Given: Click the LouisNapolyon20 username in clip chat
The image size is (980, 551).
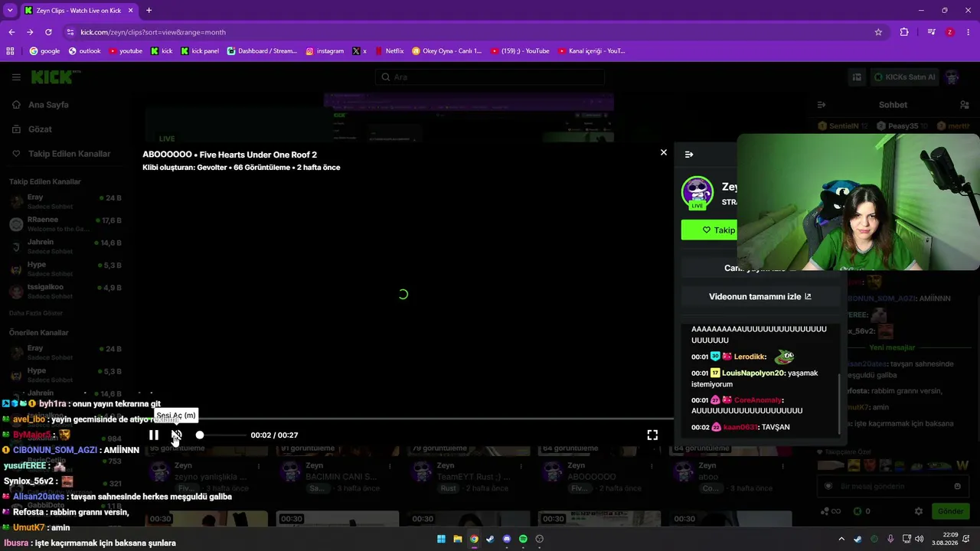Looking at the screenshot, I should pyautogui.click(x=753, y=373).
